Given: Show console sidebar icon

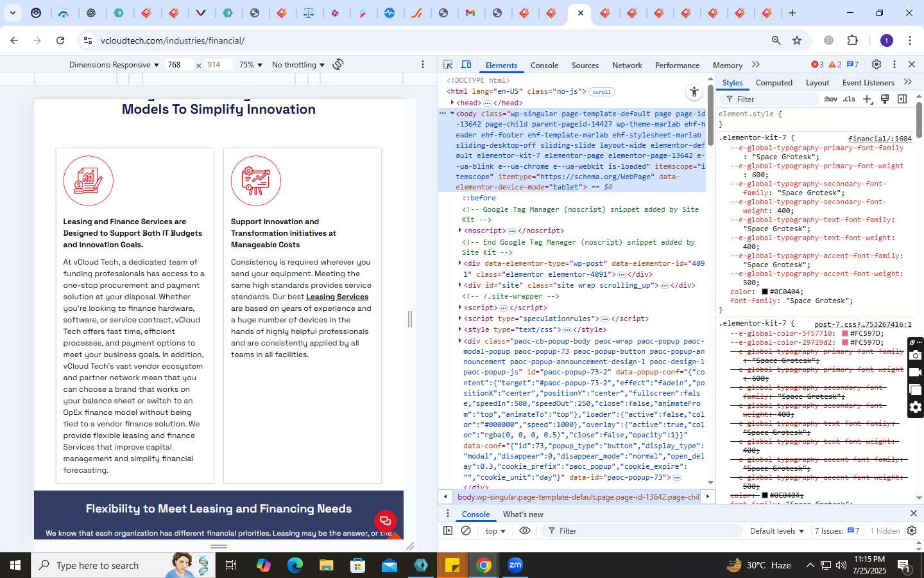Looking at the screenshot, I should pos(448,530).
